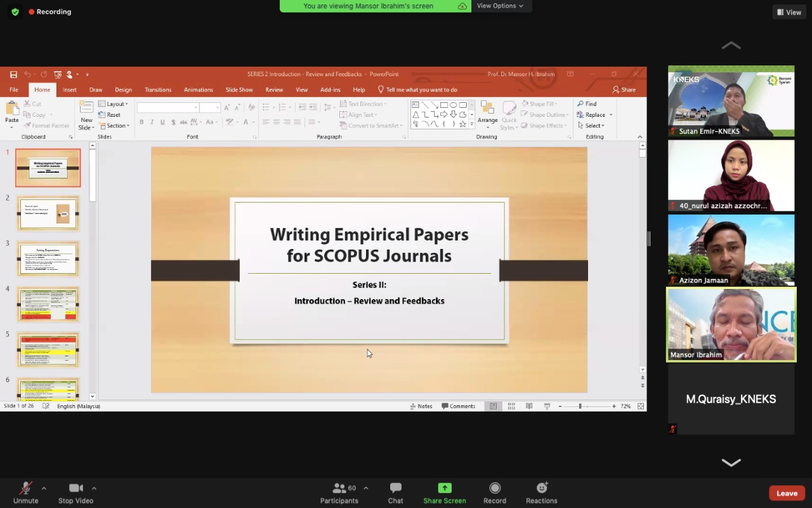812x508 pixels.
Task: Click the View button at top right
Action: [x=789, y=12]
